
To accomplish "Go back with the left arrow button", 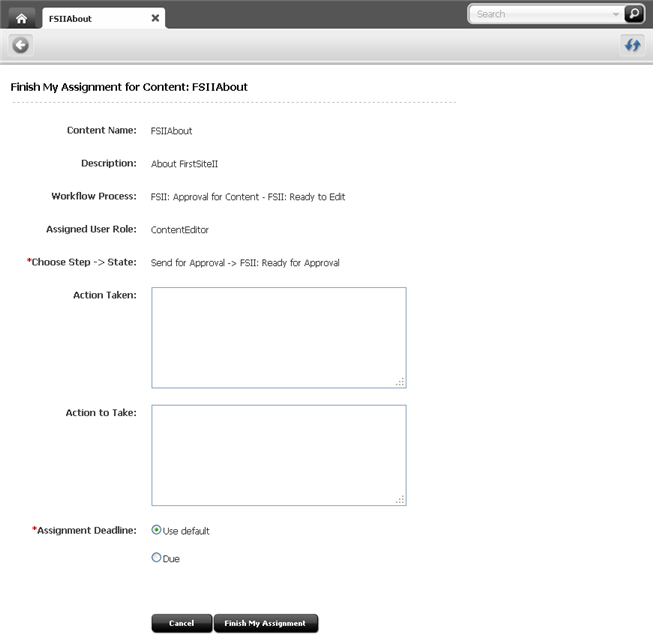I will pos(20,45).
